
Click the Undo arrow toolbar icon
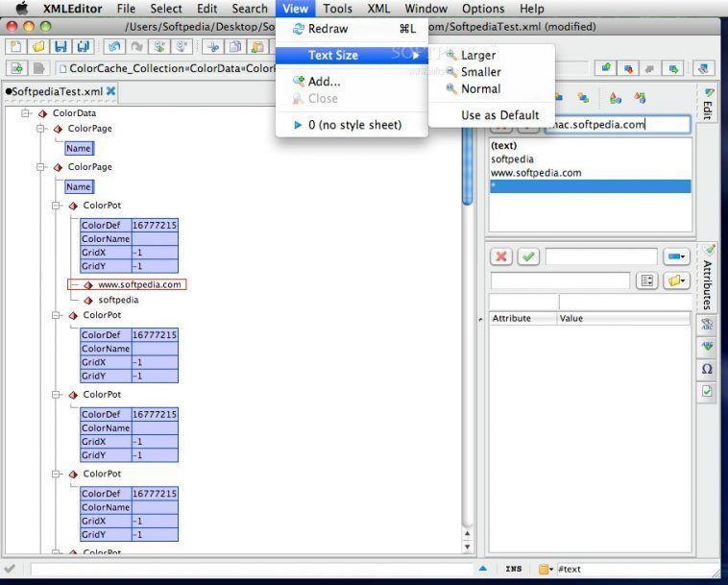click(x=114, y=46)
